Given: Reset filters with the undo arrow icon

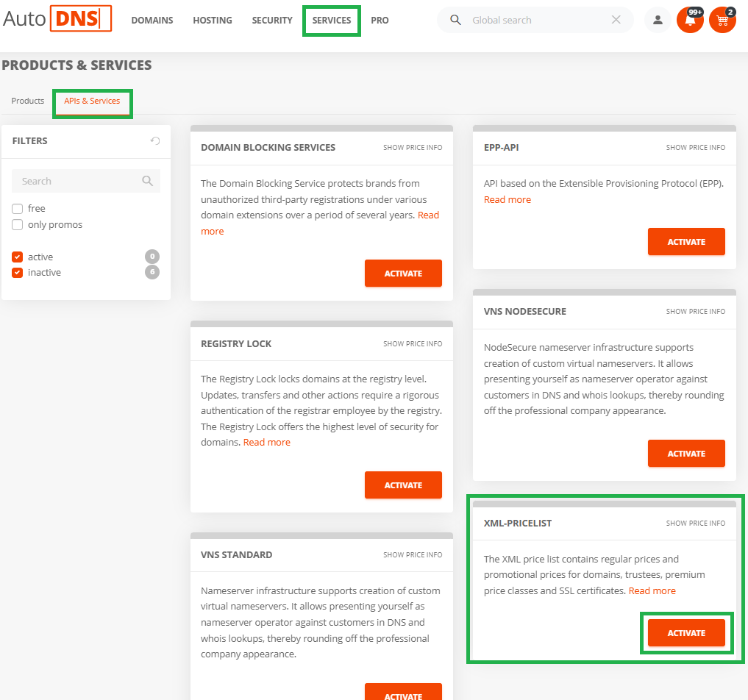Looking at the screenshot, I should 155,140.
